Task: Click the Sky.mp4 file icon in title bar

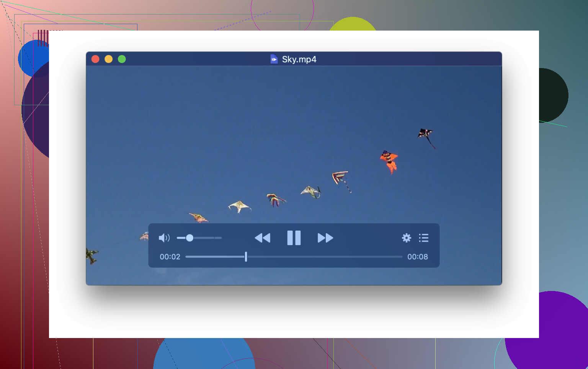Action: 274,59
